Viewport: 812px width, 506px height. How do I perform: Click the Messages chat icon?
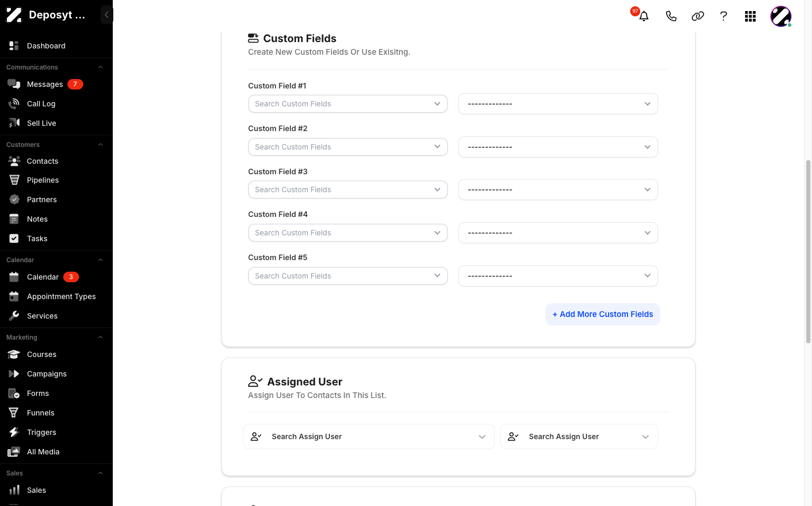(x=14, y=84)
